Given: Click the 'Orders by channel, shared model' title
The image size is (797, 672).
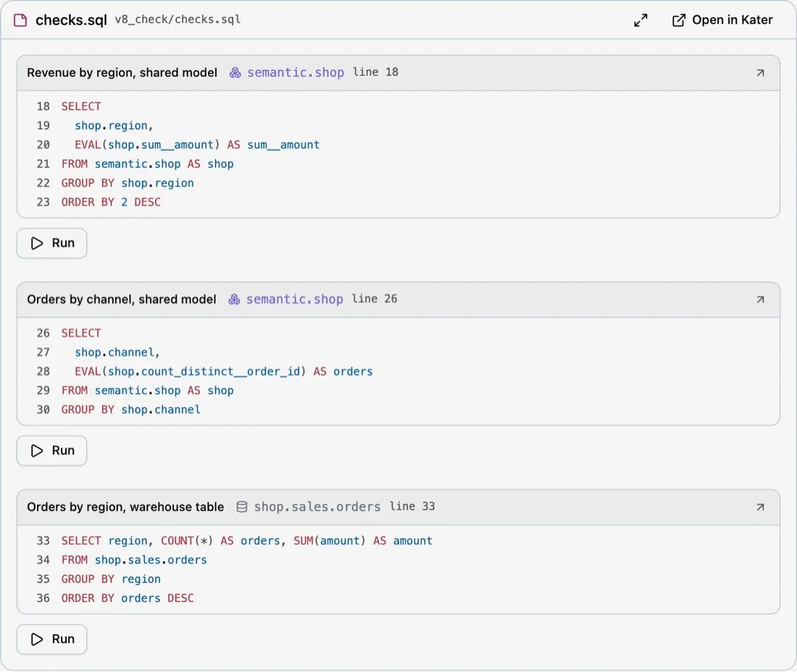Looking at the screenshot, I should (x=122, y=299).
